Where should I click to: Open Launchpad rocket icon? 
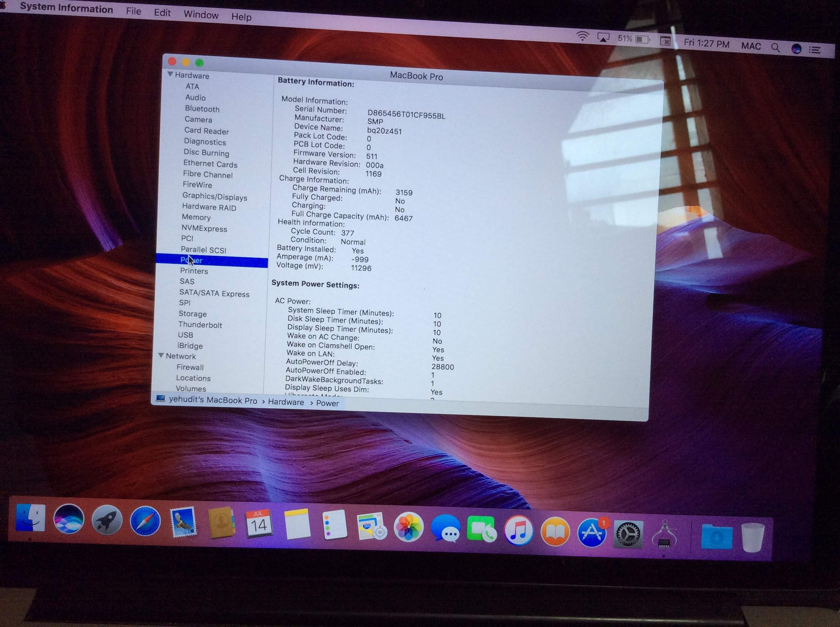coord(107,520)
